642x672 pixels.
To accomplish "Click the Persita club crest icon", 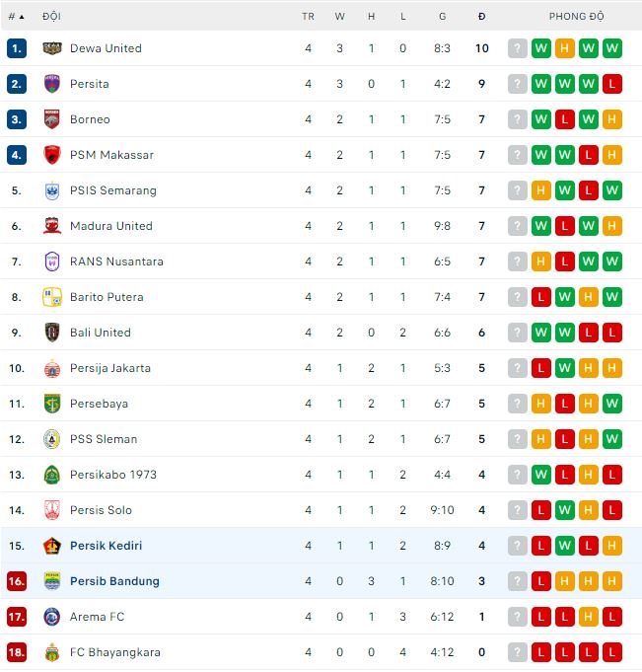I will click(52, 84).
